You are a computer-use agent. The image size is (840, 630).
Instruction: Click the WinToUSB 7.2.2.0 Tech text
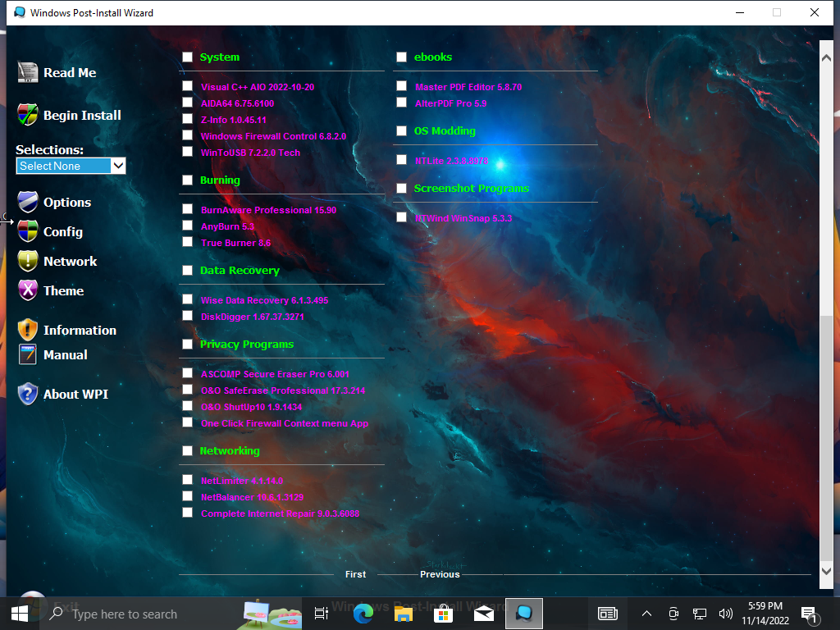coord(250,153)
